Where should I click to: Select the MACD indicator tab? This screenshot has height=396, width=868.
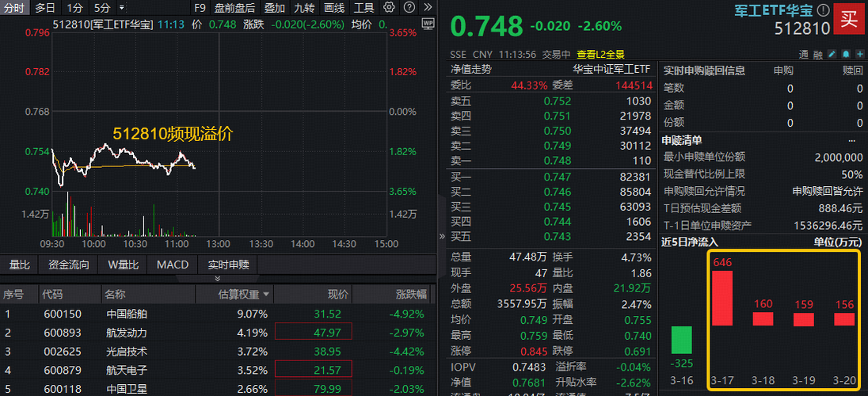[172, 265]
